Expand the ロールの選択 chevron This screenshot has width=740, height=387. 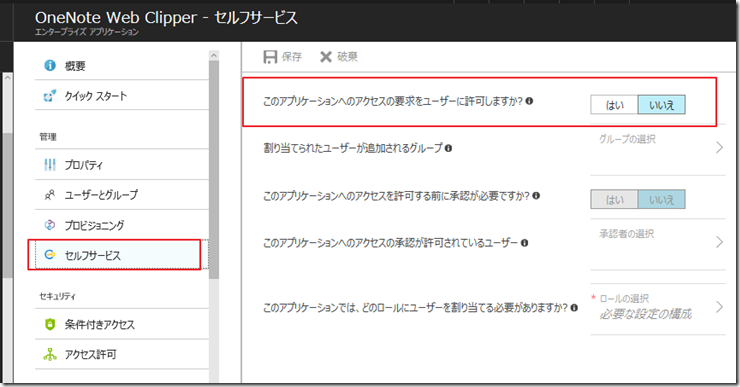click(719, 307)
